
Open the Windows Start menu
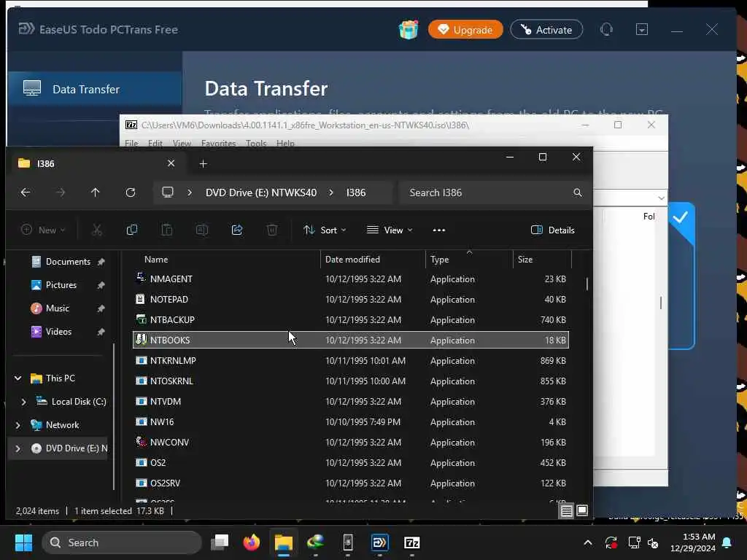[23, 542]
